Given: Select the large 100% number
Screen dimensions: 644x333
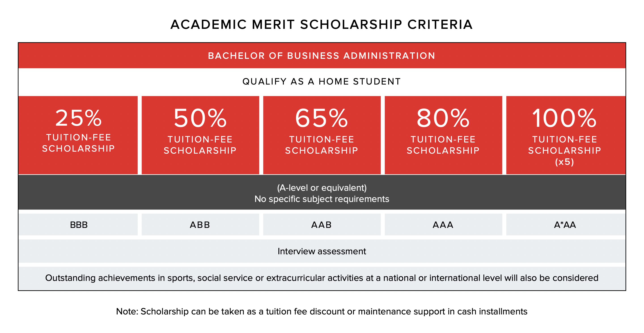Looking at the screenshot, I should (x=564, y=118).
